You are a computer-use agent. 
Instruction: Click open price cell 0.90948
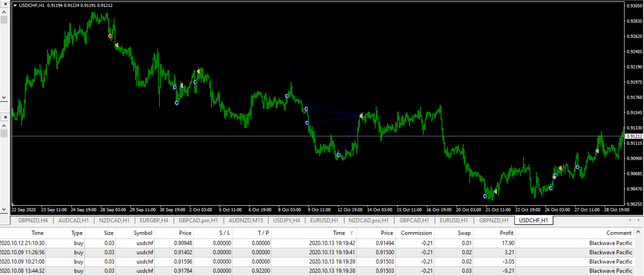tap(182, 243)
